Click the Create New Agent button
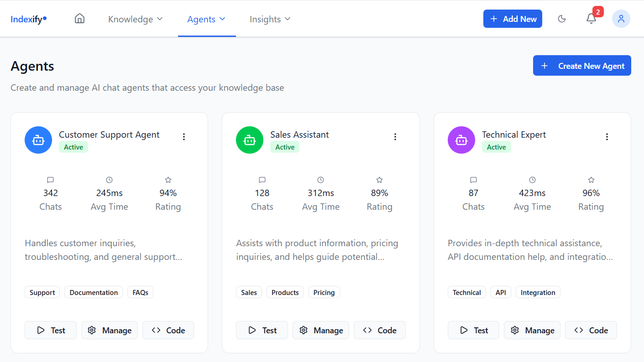The image size is (644, 362). click(x=582, y=65)
